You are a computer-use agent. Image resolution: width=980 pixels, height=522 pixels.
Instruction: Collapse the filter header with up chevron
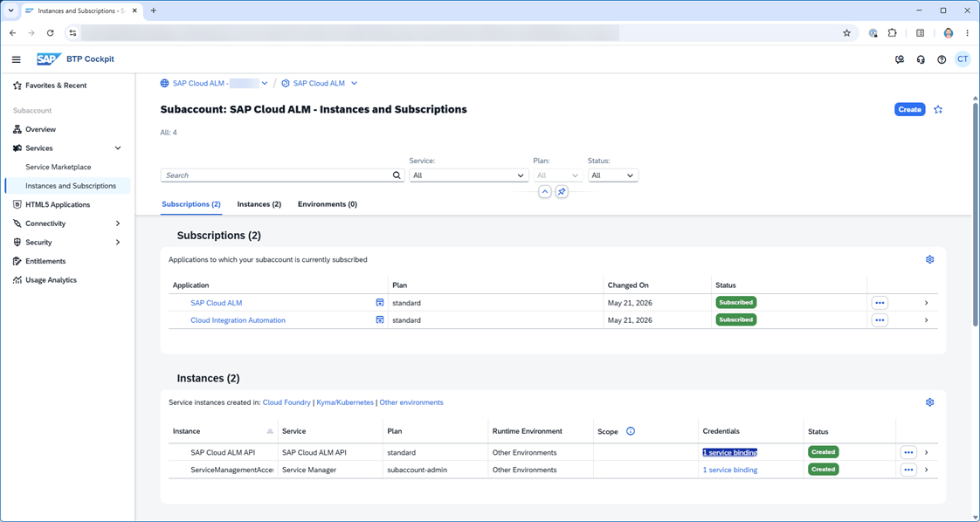pos(545,192)
